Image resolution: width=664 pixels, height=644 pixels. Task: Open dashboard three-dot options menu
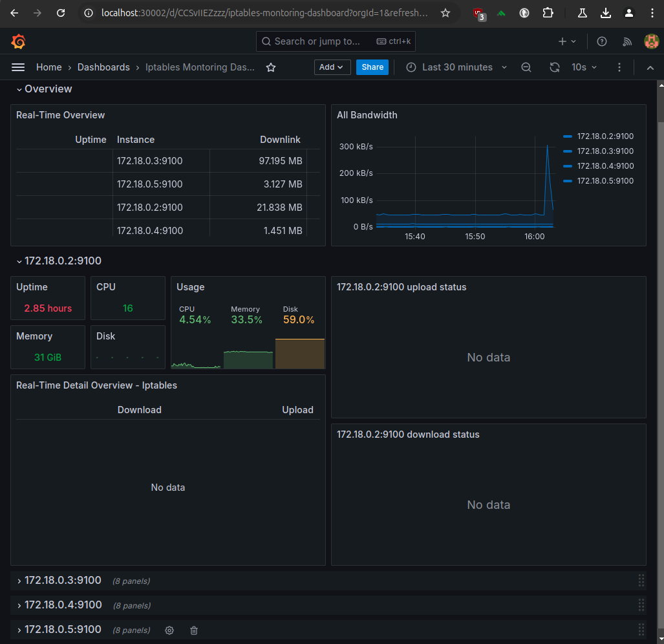pyautogui.click(x=619, y=67)
